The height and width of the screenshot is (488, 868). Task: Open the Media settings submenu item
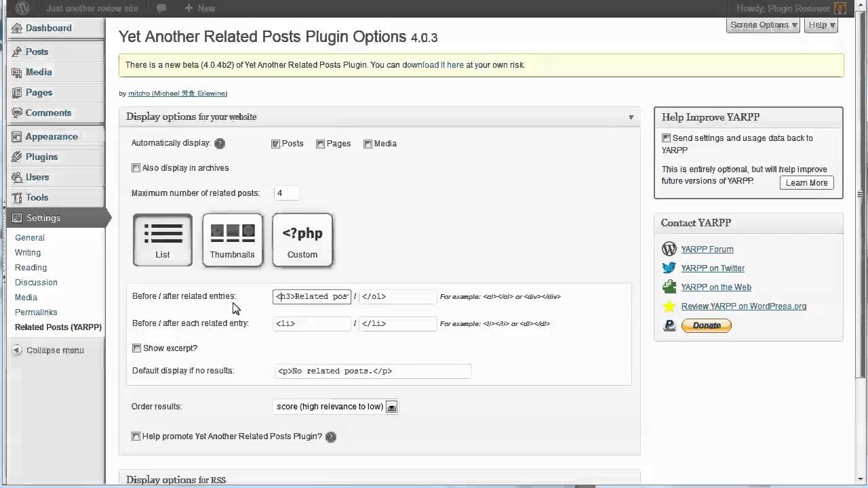[26, 298]
